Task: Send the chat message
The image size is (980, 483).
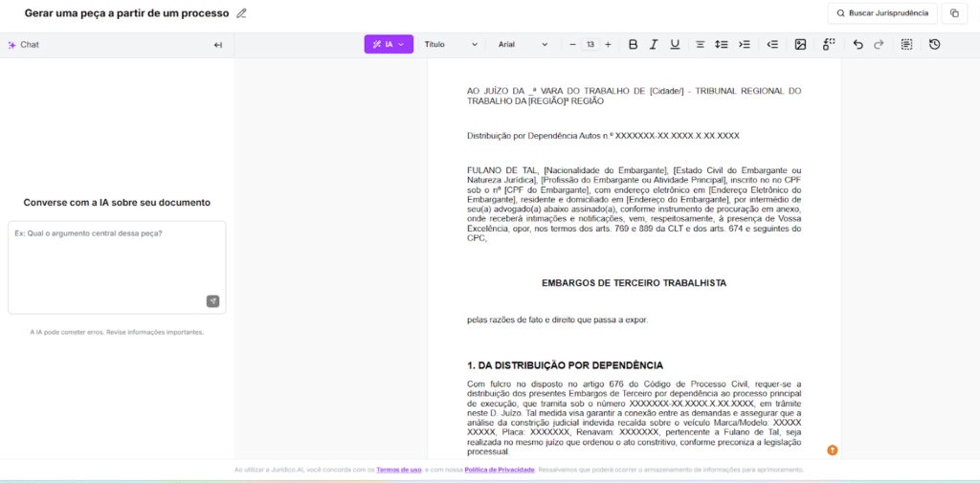Action: click(213, 301)
